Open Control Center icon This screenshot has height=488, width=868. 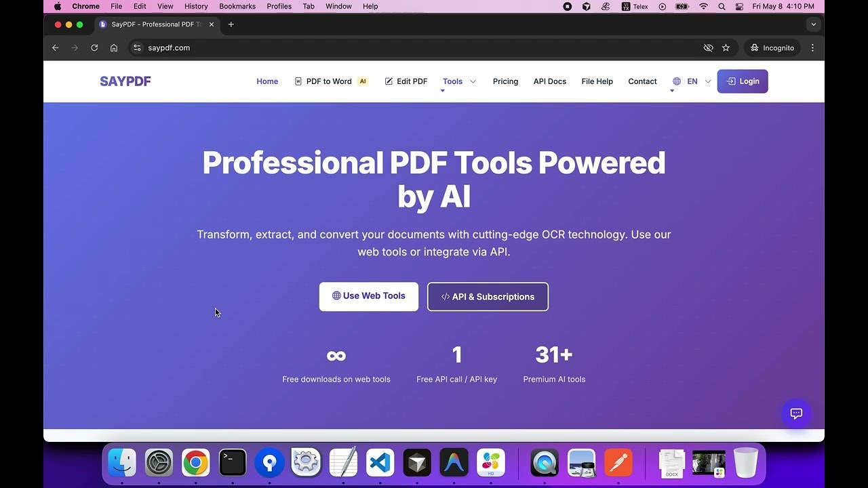point(738,6)
